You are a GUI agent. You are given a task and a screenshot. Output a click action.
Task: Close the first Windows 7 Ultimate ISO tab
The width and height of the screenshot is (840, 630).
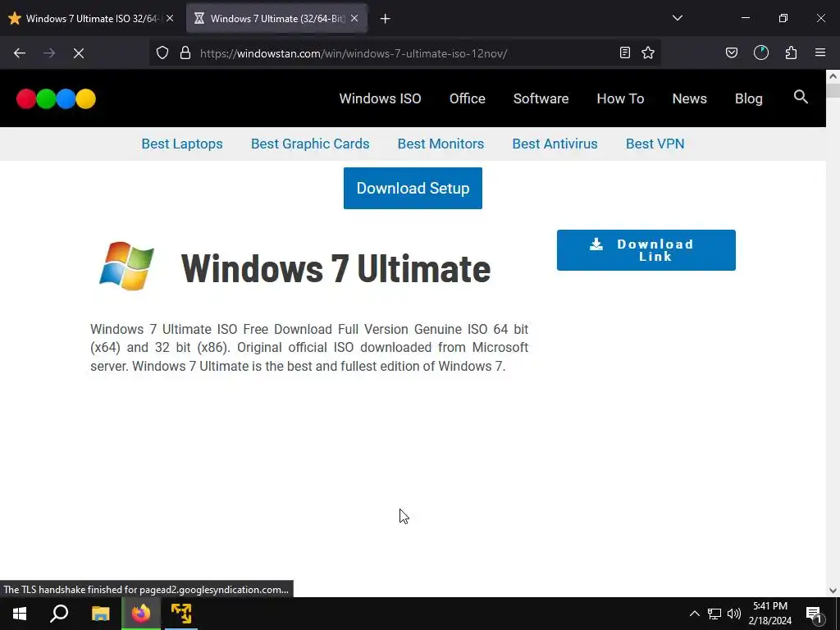tap(170, 18)
